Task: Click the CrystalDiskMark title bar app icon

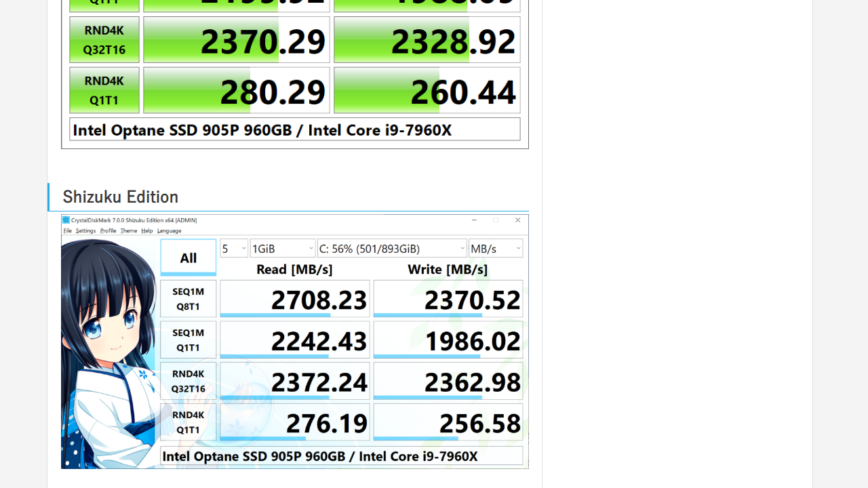Action: (66, 220)
